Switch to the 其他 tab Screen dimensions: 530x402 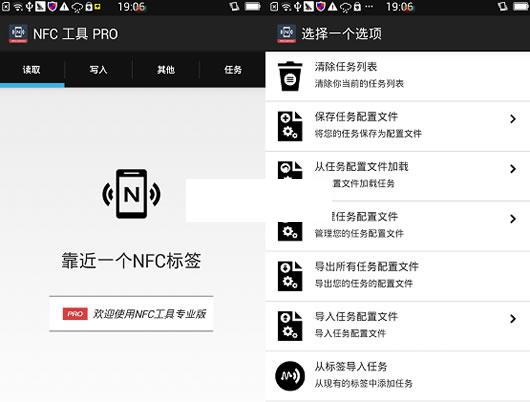pyautogui.click(x=166, y=70)
